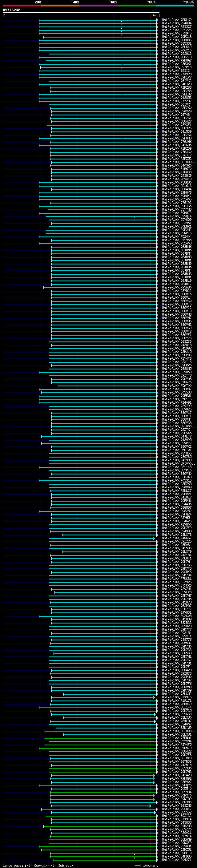
Task: Open hit UniRef100_P93327
Action: pyautogui.click(x=176, y=26)
